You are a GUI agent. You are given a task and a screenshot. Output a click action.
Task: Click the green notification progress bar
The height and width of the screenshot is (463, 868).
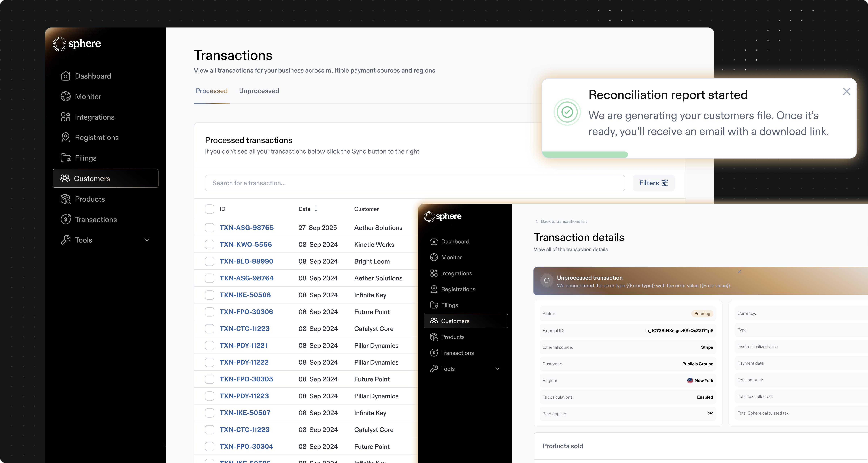click(x=585, y=155)
